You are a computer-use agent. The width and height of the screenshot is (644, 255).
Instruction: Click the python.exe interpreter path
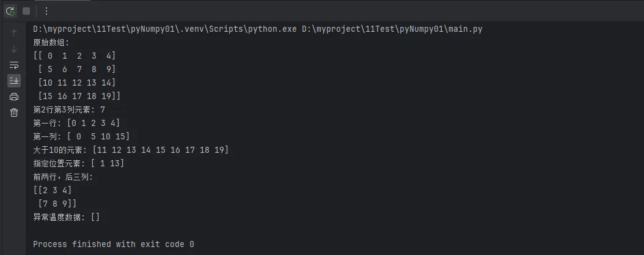tap(165, 29)
